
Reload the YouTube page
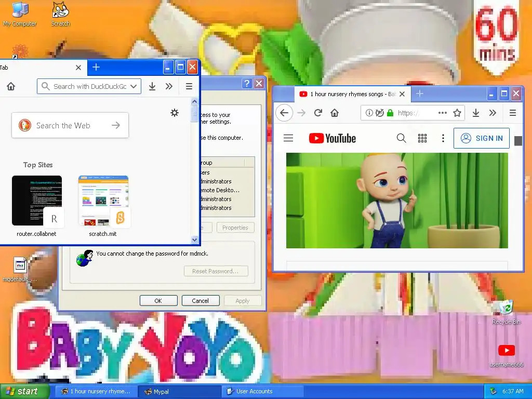tap(318, 113)
